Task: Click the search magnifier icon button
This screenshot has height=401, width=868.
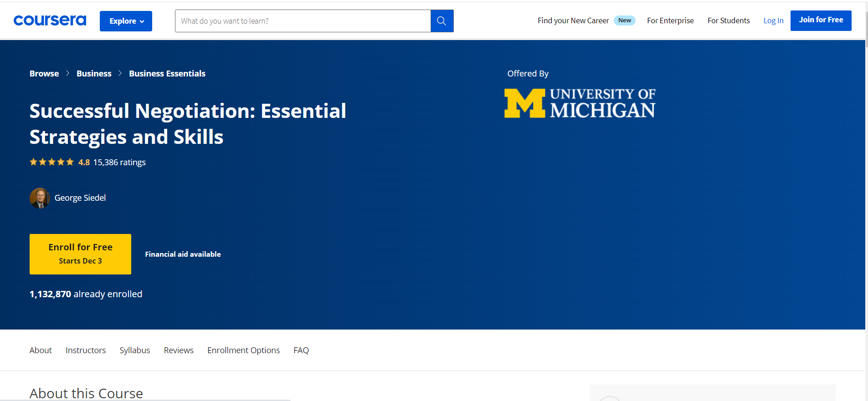Action: coord(442,21)
